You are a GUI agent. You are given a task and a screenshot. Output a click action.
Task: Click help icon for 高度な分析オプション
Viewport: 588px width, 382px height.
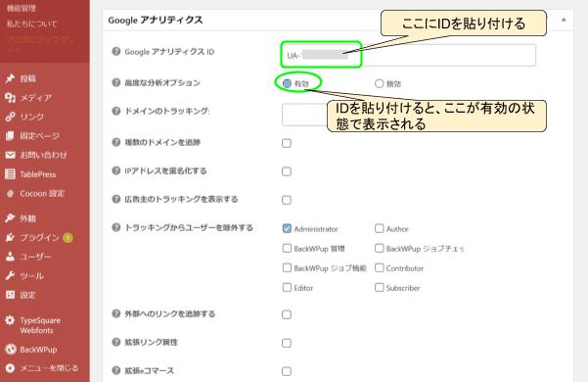pos(116,82)
